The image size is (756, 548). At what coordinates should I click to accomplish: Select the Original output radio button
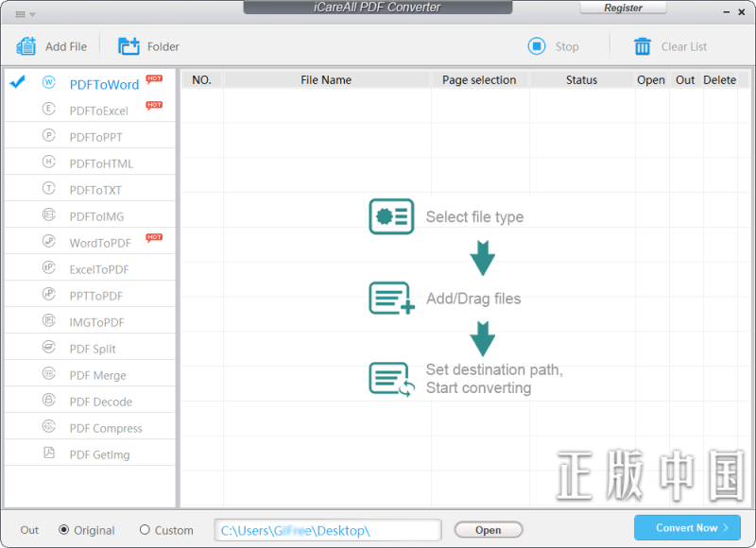(x=63, y=530)
